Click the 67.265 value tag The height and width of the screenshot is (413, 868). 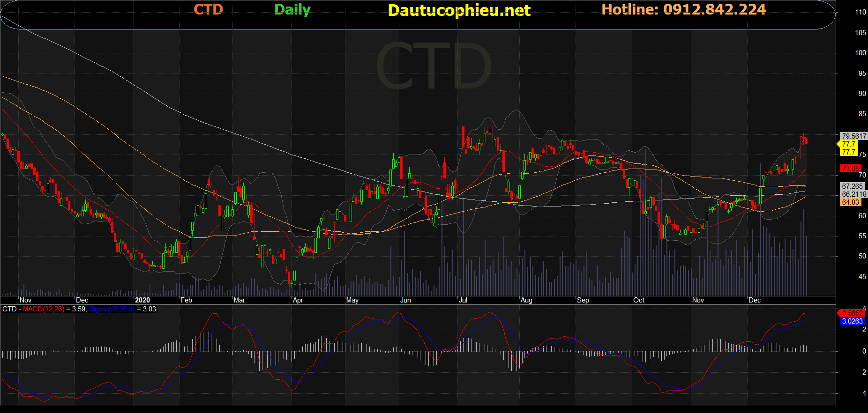[852, 186]
